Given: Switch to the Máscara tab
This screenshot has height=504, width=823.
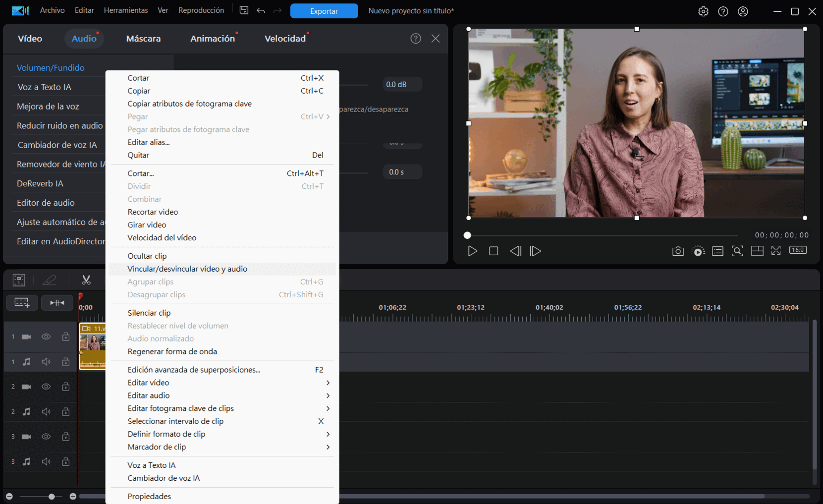Looking at the screenshot, I should coord(143,38).
